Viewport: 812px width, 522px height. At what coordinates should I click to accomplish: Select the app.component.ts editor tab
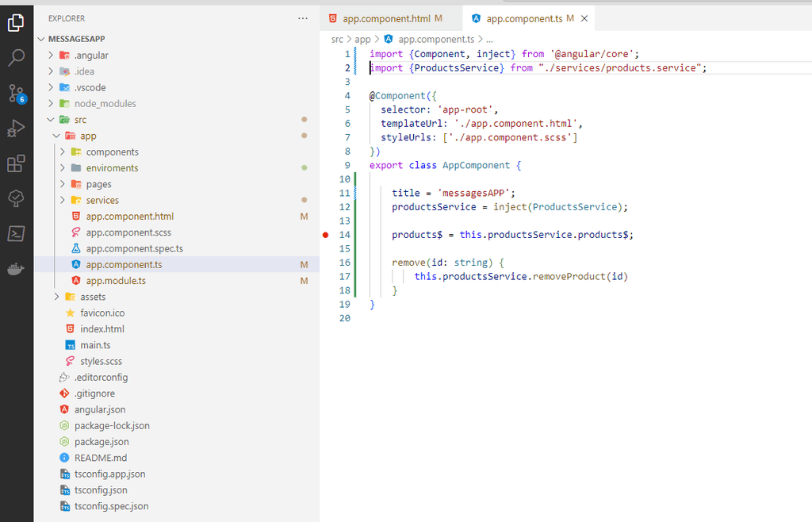(524, 18)
